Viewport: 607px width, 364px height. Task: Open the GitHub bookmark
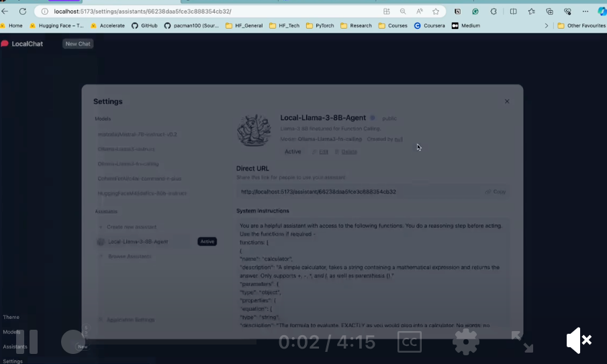(144, 26)
